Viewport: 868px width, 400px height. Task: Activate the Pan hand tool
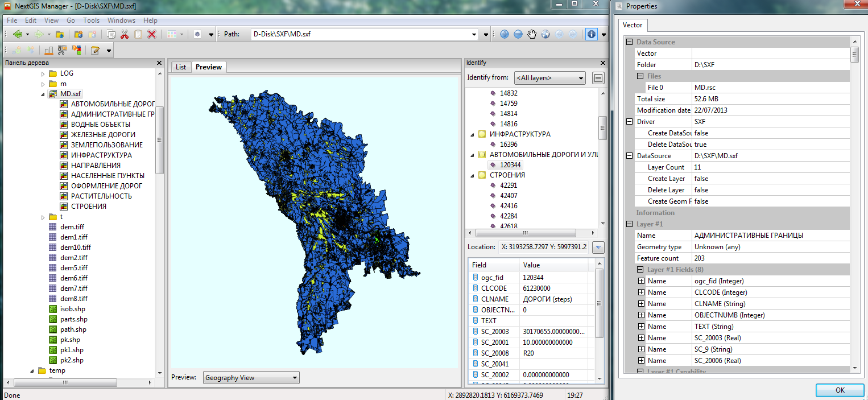point(532,34)
